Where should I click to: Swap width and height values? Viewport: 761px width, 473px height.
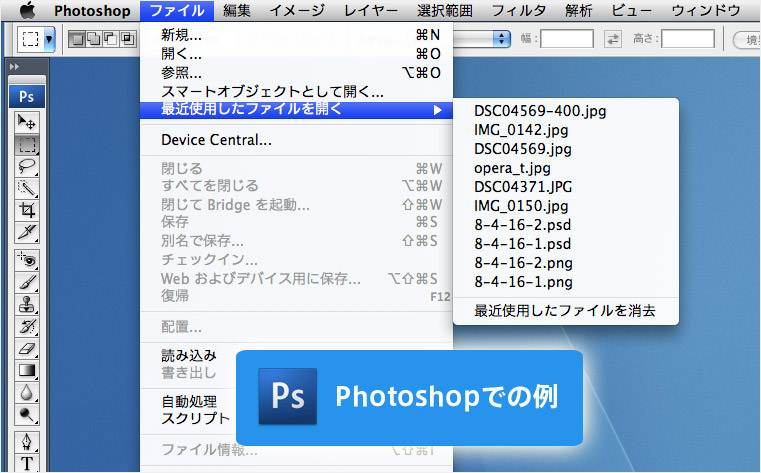coord(613,39)
